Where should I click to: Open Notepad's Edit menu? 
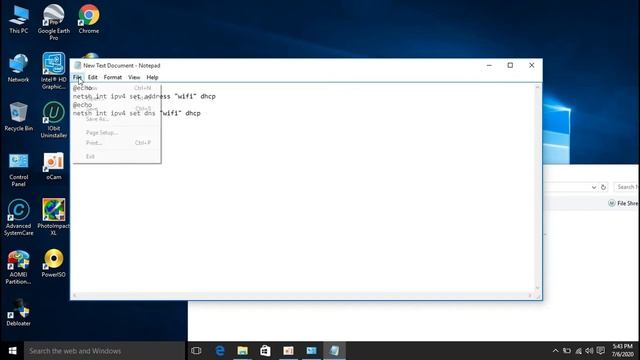93,77
